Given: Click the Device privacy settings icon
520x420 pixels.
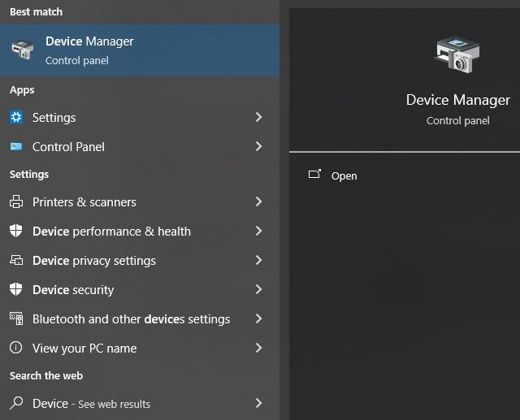Looking at the screenshot, I should click(x=16, y=260).
